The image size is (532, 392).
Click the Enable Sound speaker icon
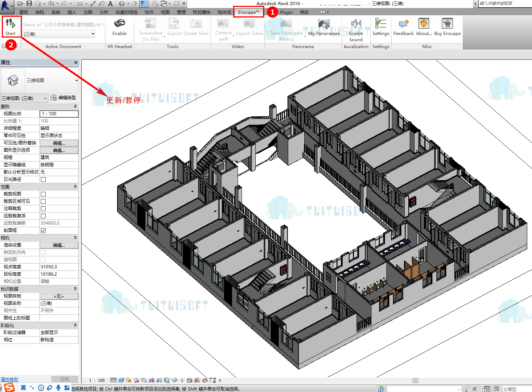point(356,24)
